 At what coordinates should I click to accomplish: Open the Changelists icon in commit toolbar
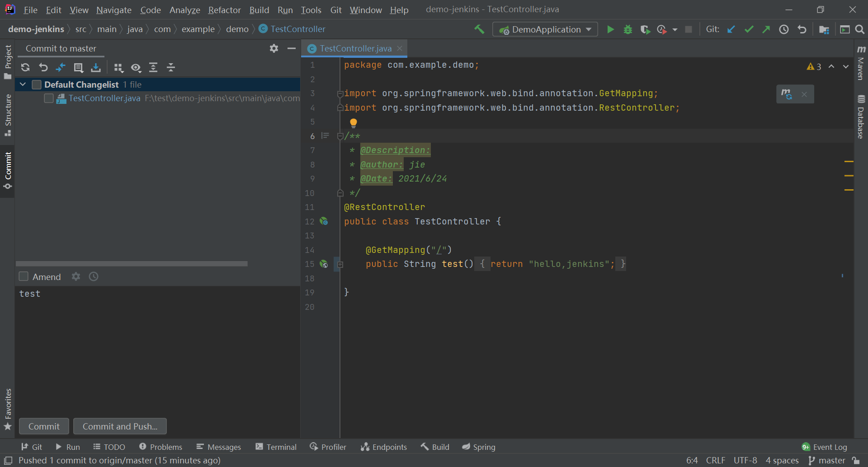click(78, 68)
